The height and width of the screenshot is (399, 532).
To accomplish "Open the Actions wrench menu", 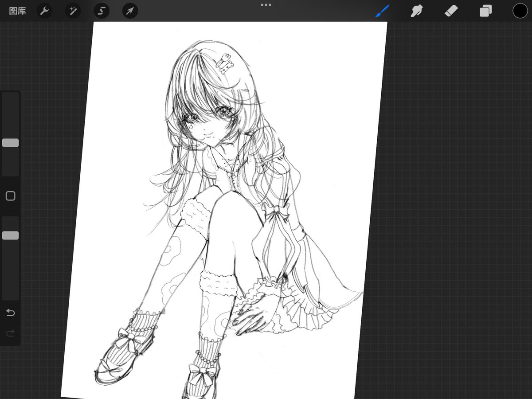I will (44, 11).
